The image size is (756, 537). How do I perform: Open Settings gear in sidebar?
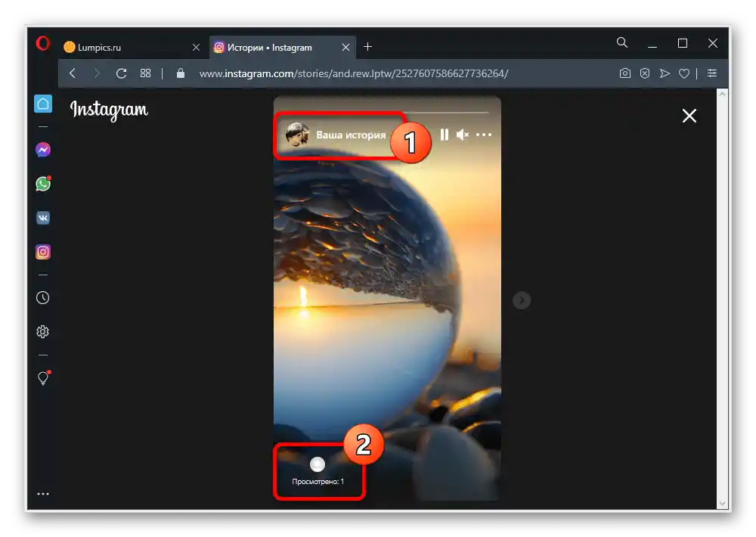point(43,331)
